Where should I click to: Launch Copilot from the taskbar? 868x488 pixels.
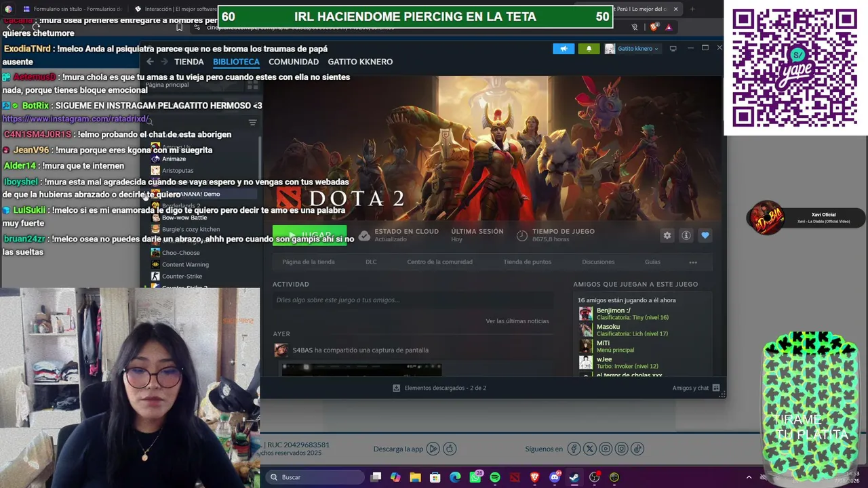coord(395,477)
